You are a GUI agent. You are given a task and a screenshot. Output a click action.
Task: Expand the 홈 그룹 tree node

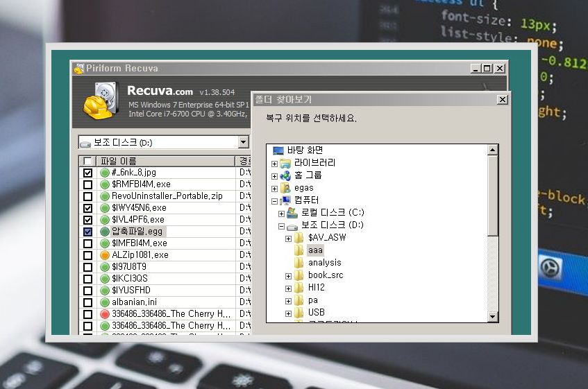(274, 176)
